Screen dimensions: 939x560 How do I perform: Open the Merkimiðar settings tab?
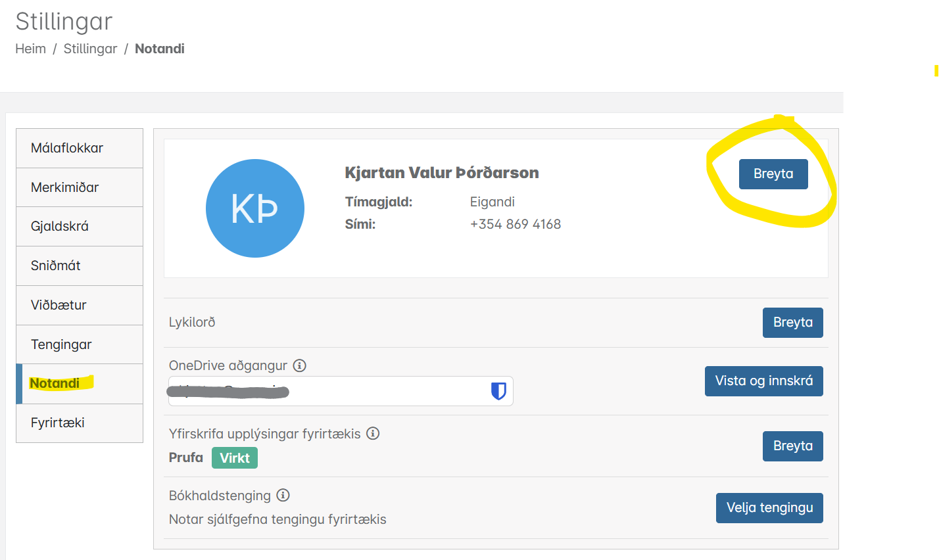click(80, 187)
